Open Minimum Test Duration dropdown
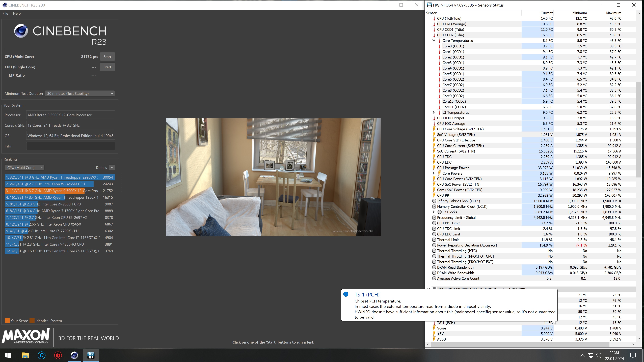 (80, 94)
